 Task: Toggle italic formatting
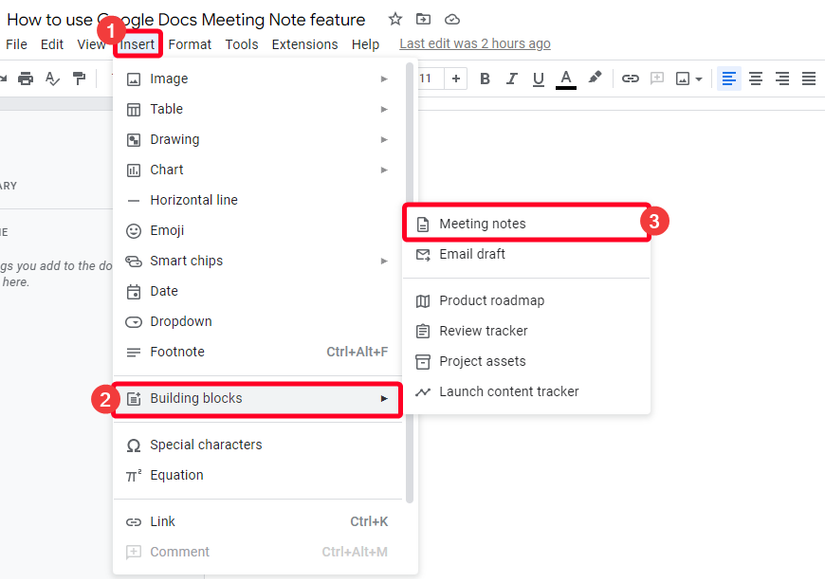tap(512, 79)
